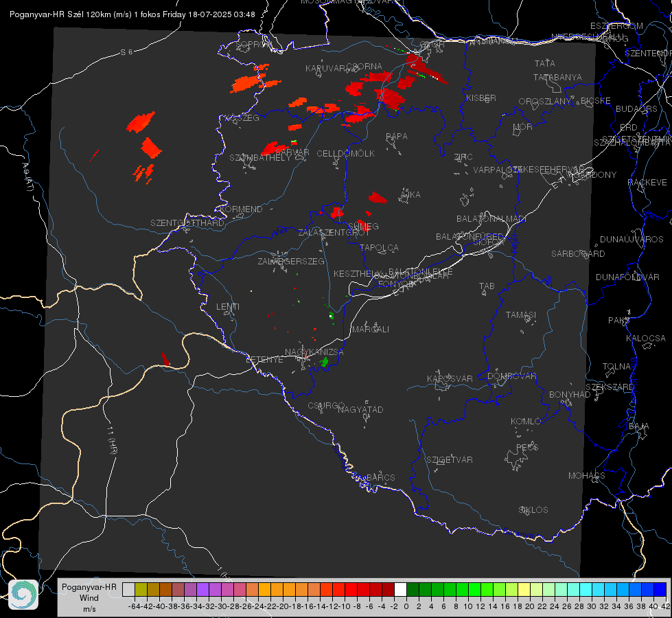Click the CSURGO city label
This screenshot has height=618, width=672.
(x=326, y=405)
